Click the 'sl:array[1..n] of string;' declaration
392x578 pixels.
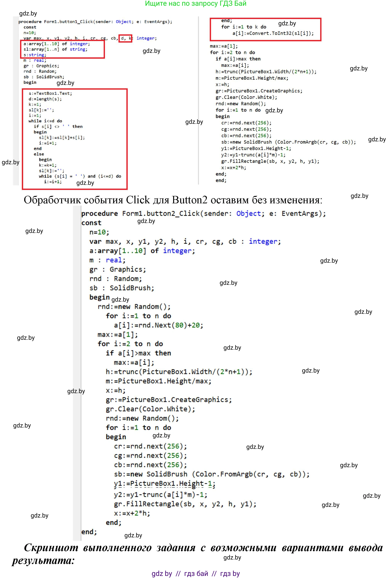pos(55,49)
